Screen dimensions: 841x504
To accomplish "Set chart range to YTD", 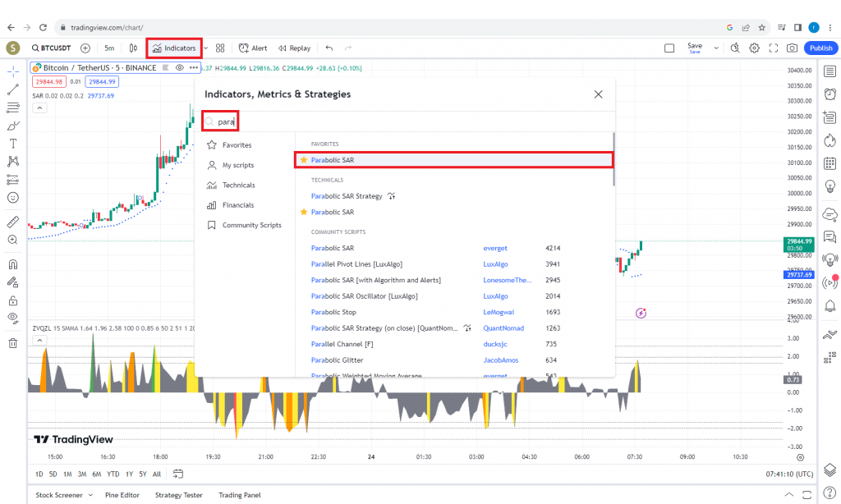I will pos(113,474).
